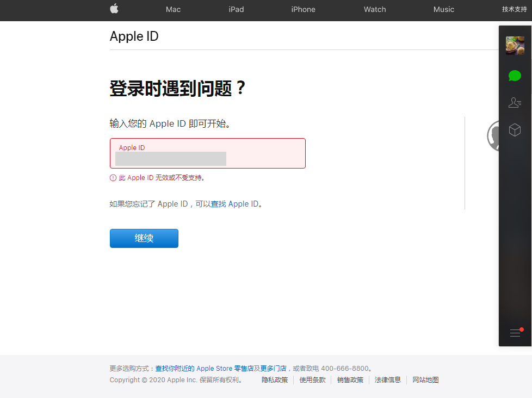
Task: Open the WeChat profile avatar thumbnail
Action: [x=515, y=46]
